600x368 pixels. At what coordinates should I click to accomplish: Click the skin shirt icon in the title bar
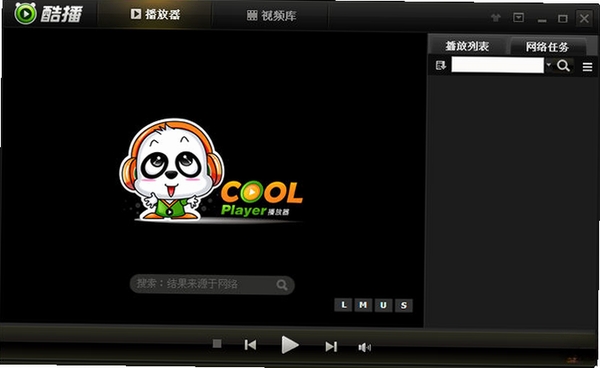[x=496, y=18]
